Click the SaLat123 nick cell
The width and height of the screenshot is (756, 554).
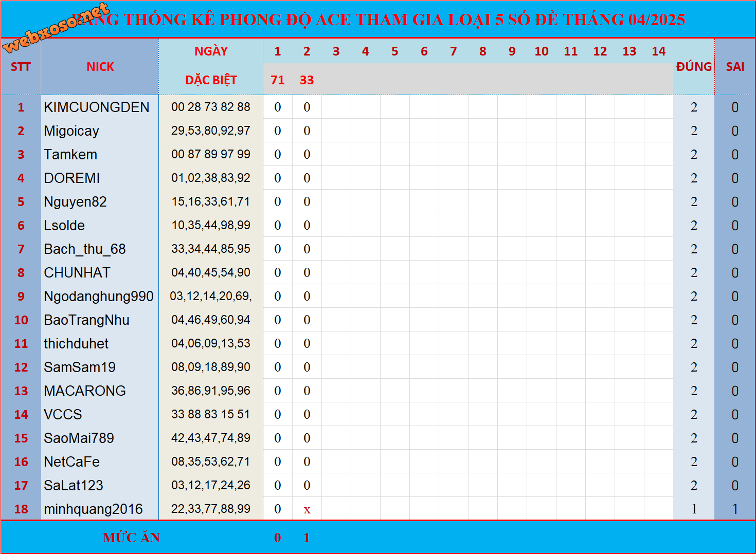pyautogui.click(x=100, y=485)
